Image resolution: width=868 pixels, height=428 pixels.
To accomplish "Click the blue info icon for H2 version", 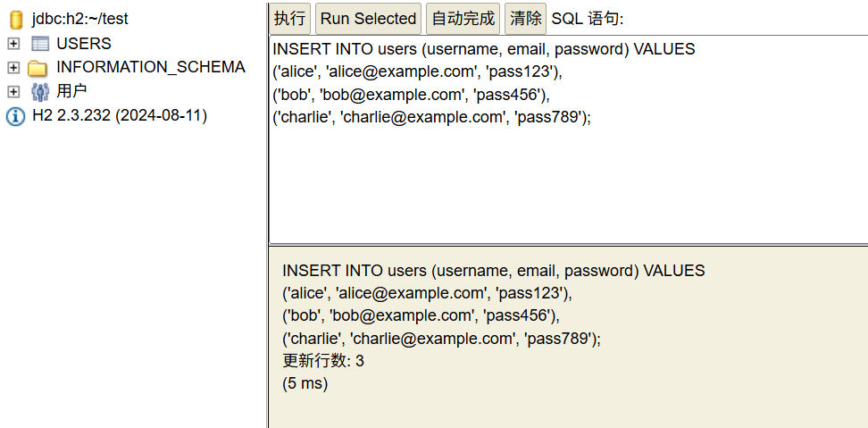I will (15, 116).
